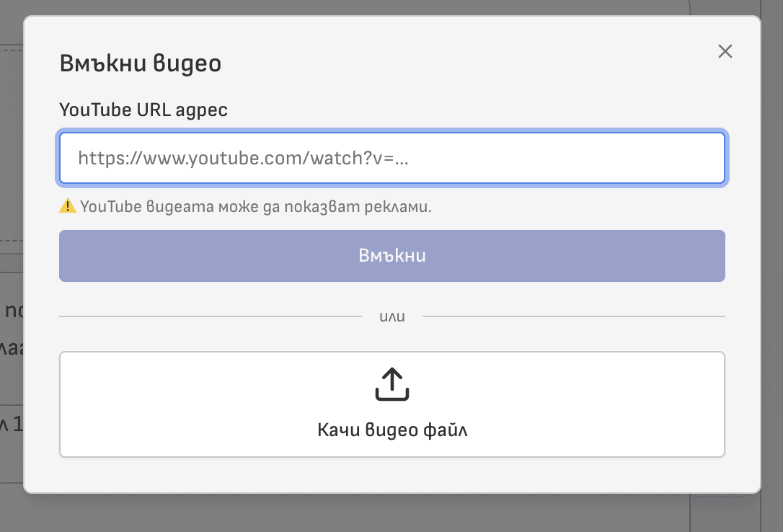Click the yellow warning triangle icon
This screenshot has width=783, height=532.
pyautogui.click(x=68, y=205)
